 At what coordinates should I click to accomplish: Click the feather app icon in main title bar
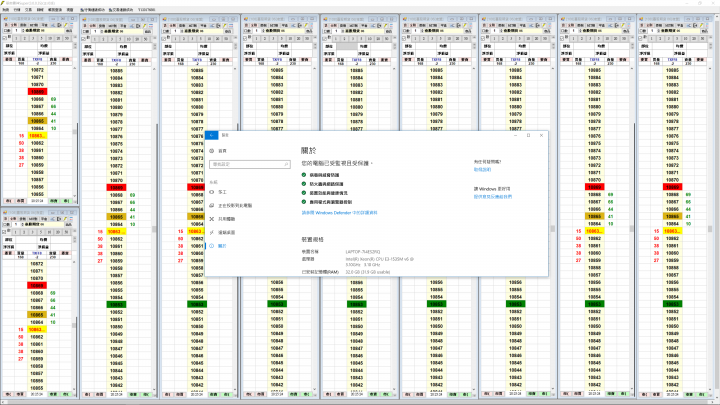tap(3, 3)
